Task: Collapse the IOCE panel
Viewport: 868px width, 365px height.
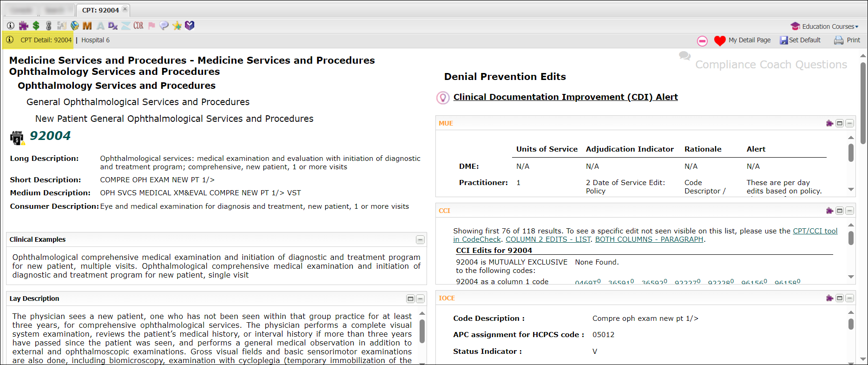Action: (x=849, y=298)
